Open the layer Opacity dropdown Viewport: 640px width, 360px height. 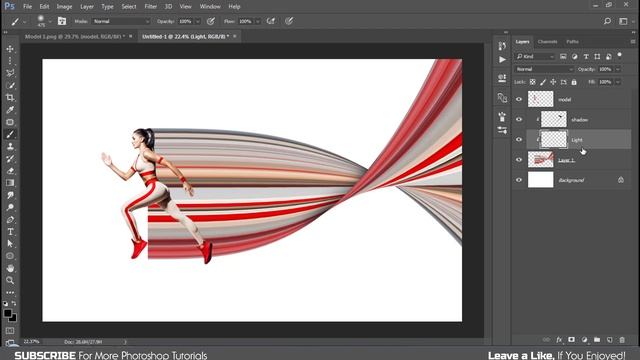618,69
